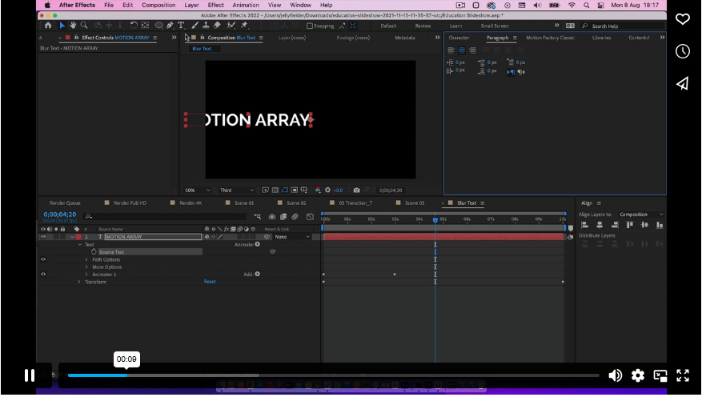Open viewer resolution dropdown Third
Screen dimensions: 702x395
click(x=237, y=190)
